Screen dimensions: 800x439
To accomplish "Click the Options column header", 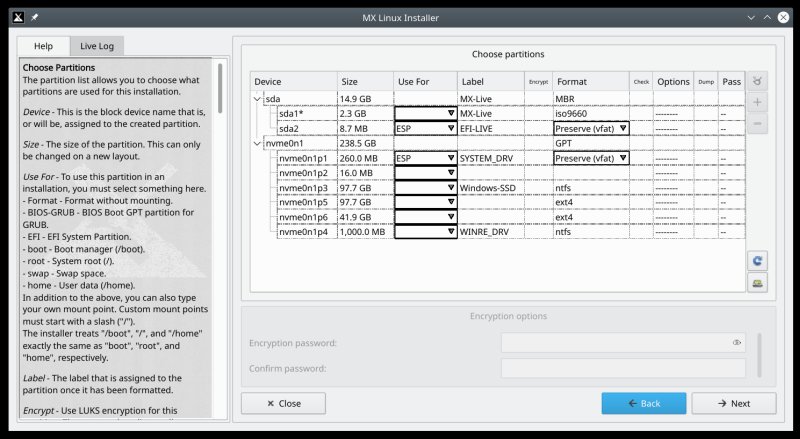I will pyautogui.click(x=673, y=82).
